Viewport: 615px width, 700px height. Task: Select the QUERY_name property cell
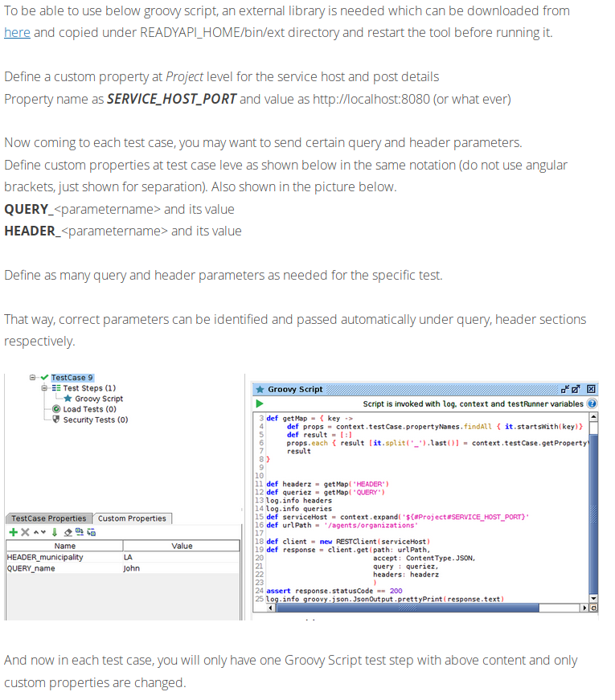[64, 568]
